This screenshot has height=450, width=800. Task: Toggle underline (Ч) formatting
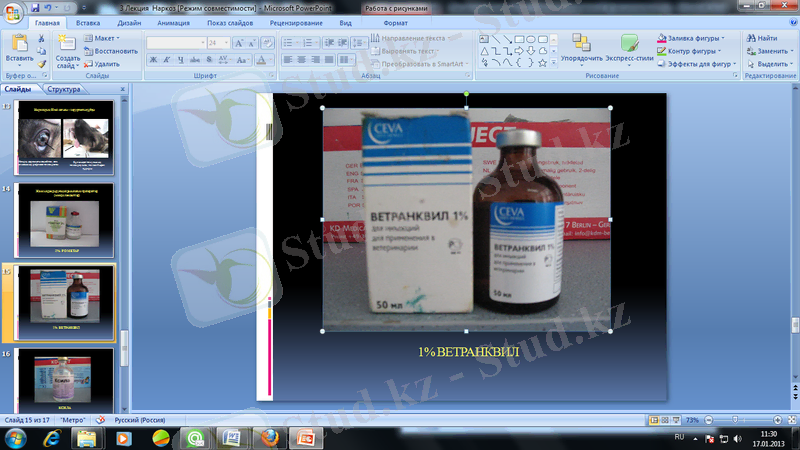[x=181, y=60]
